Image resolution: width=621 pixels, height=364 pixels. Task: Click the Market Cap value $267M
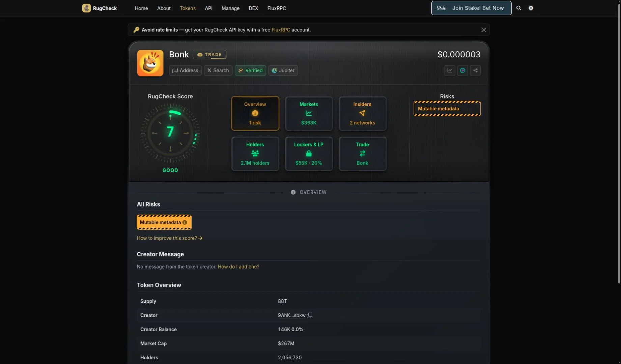[x=286, y=343]
